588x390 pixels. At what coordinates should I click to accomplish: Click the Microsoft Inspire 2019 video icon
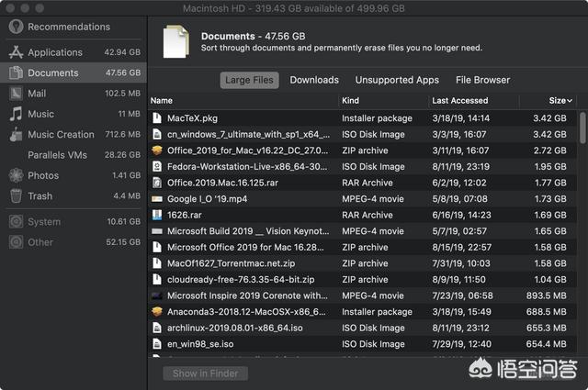click(157, 295)
